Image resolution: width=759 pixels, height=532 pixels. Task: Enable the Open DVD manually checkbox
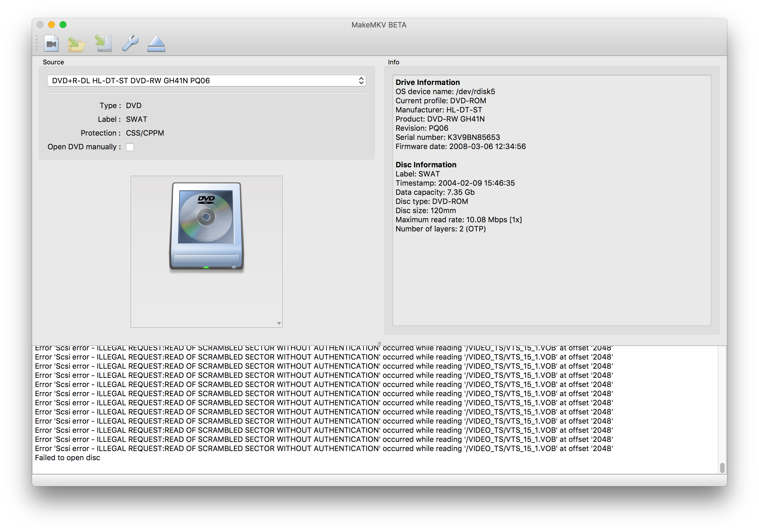tap(130, 147)
